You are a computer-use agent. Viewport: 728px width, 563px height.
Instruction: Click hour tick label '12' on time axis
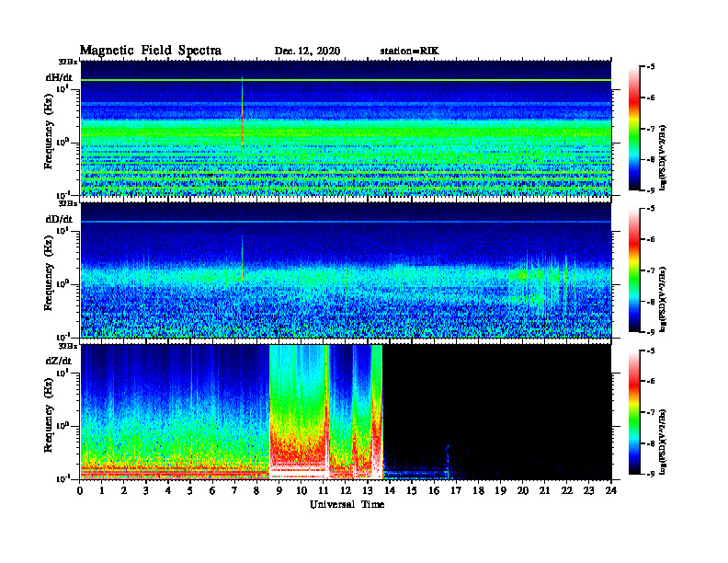[x=346, y=490]
